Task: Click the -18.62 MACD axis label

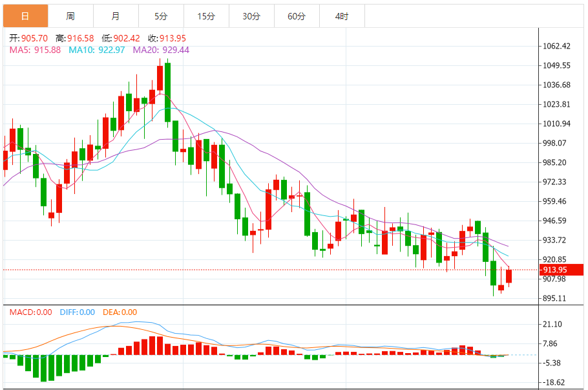Action: pyautogui.click(x=553, y=382)
